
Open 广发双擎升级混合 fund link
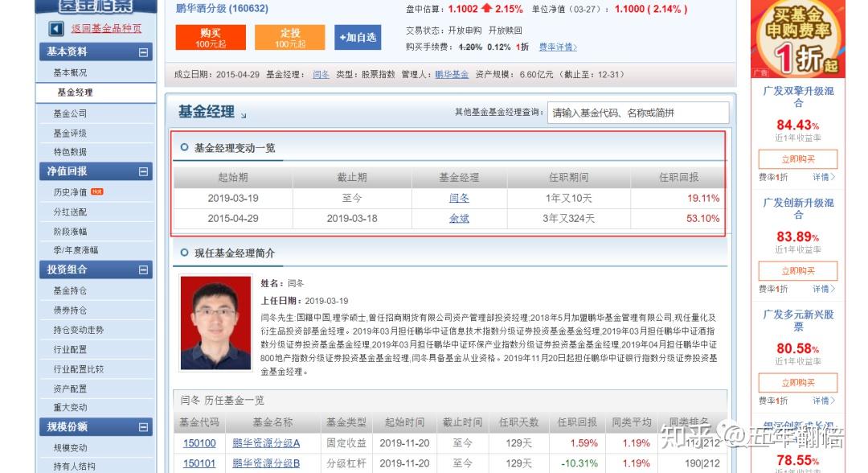[798, 97]
